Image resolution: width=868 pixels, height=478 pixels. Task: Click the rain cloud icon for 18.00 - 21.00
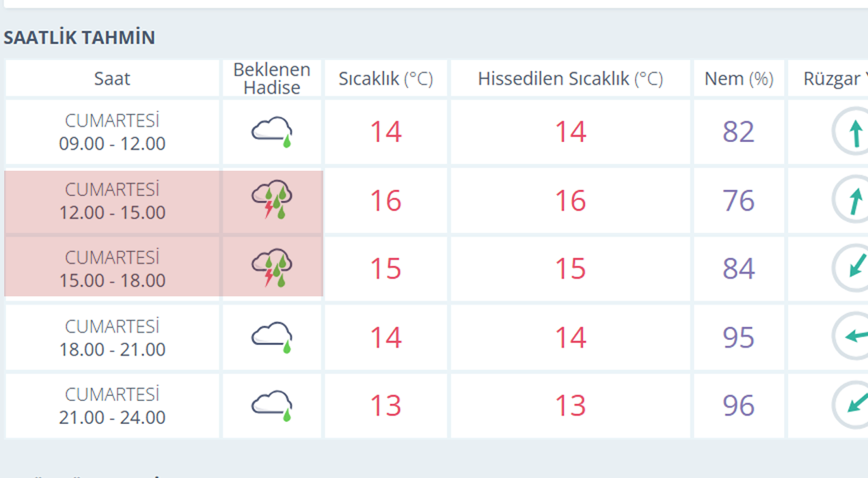point(272,337)
